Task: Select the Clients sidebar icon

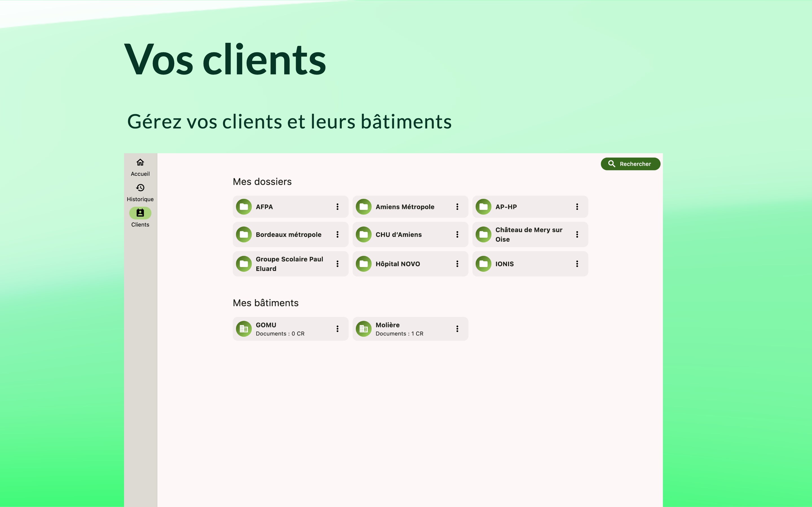Action: pos(140,213)
